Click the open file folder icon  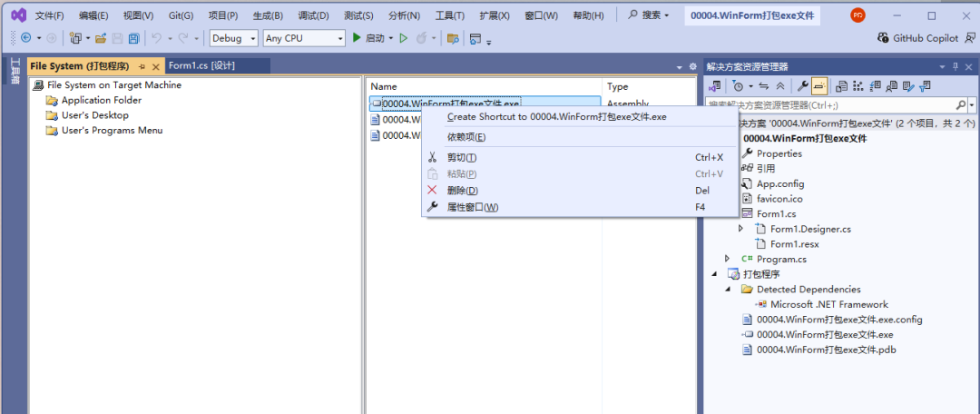[100, 38]
